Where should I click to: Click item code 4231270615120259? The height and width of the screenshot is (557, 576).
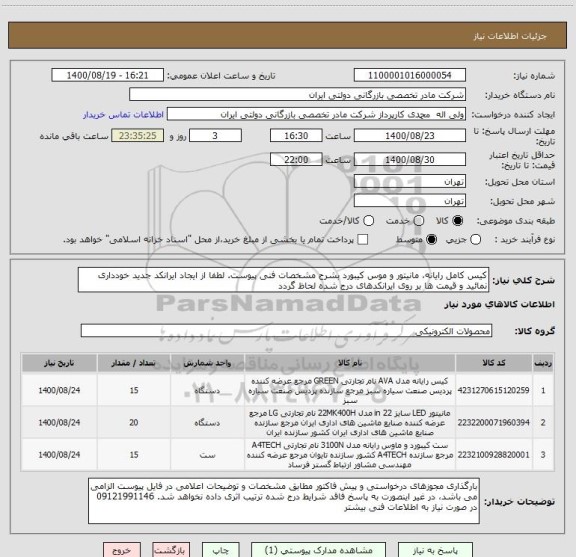[x=493, y=390]
